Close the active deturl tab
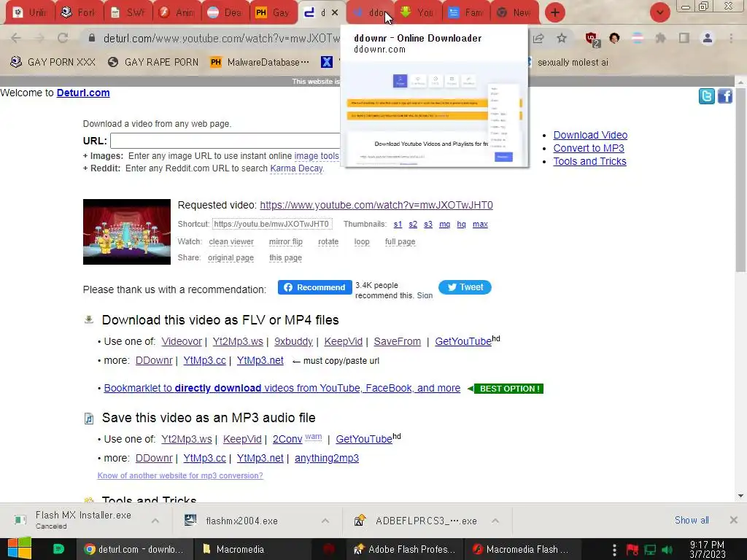The width and height of the screenshot is (747, 560). click(x=335, y=12)
